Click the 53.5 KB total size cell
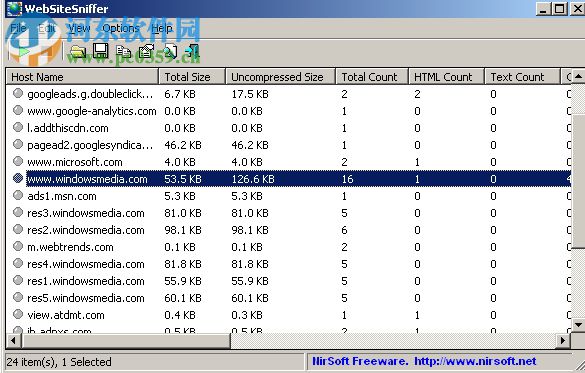This screenshot has width=585, height=373. [183, 179]
